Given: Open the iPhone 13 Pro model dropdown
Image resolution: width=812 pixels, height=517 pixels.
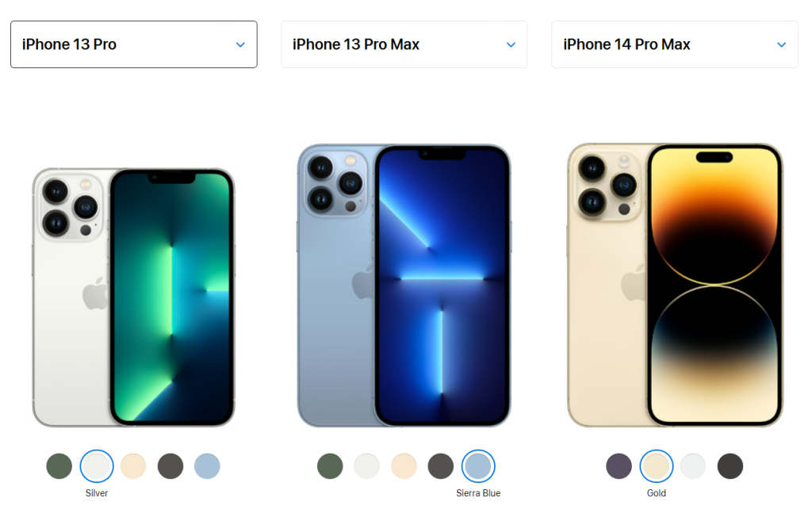Looking at the screenshot, I should pyautogui.click(x=133, y=44).
